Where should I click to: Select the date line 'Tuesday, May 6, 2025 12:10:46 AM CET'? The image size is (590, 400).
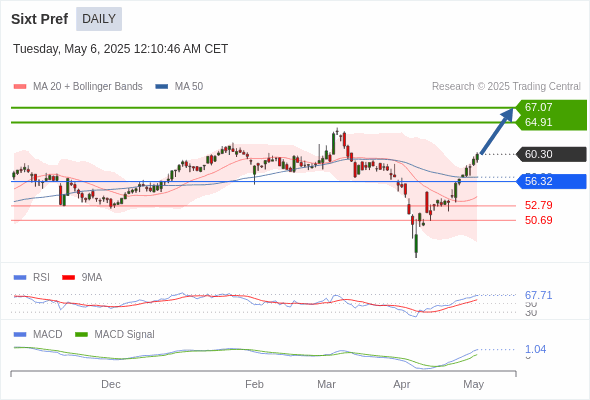[x=120, y=49]
